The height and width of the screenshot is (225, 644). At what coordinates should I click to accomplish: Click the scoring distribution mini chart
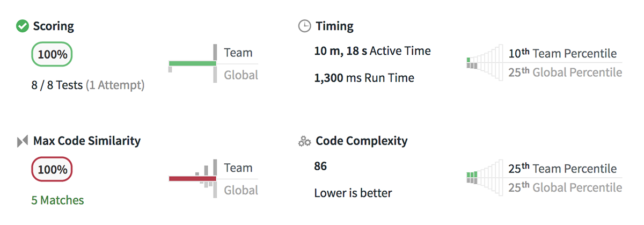[x=193, y=63]
